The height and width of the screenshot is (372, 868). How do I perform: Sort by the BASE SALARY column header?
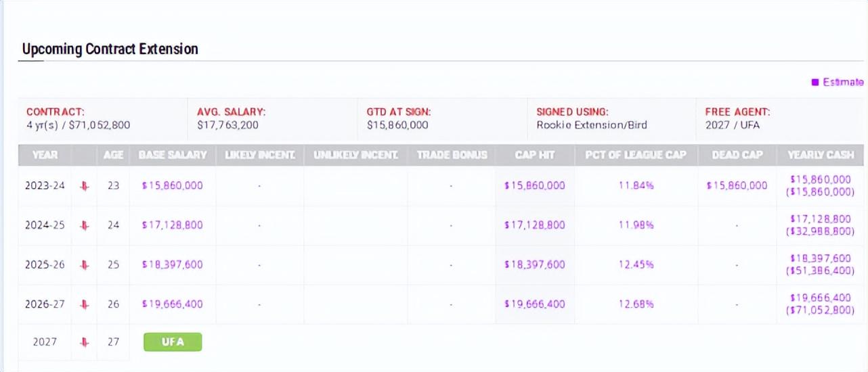173,155
